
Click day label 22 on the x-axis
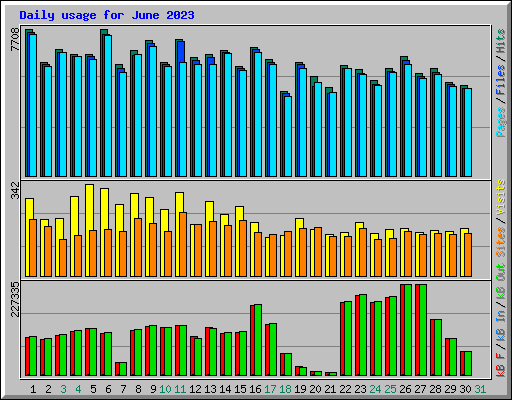[345, 389]
